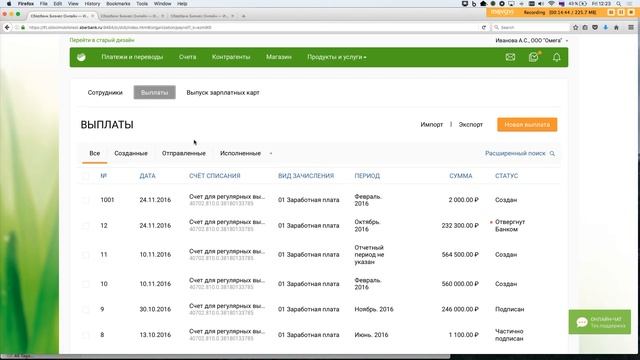Click the Wi-Fi status icon
This screenshot has height=360, width=640.
click(551, 4)
